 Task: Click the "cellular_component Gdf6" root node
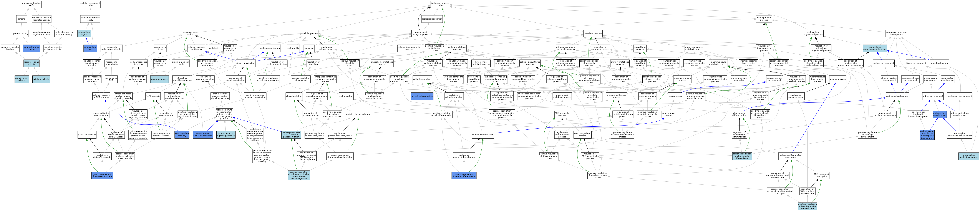point(90,4)
